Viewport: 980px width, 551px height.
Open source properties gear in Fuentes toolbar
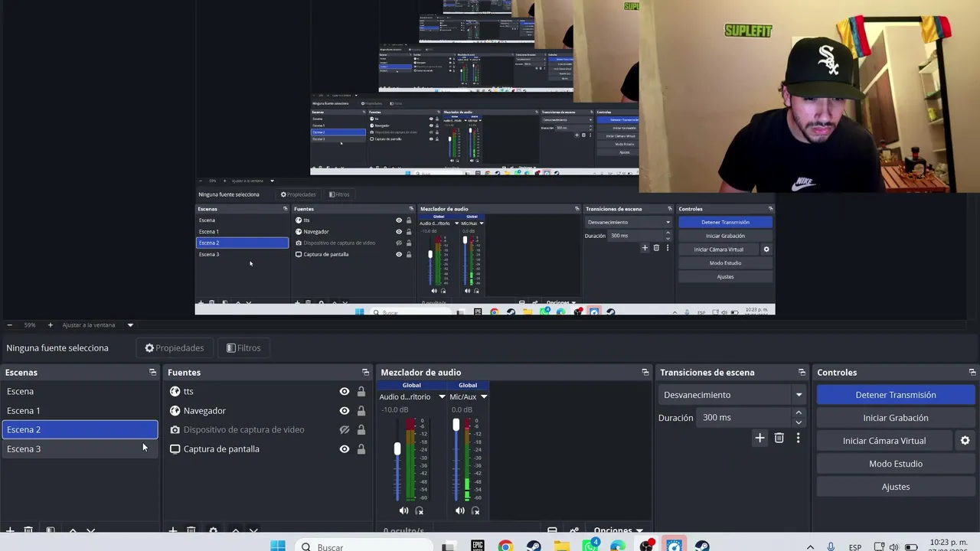point(213,530)
